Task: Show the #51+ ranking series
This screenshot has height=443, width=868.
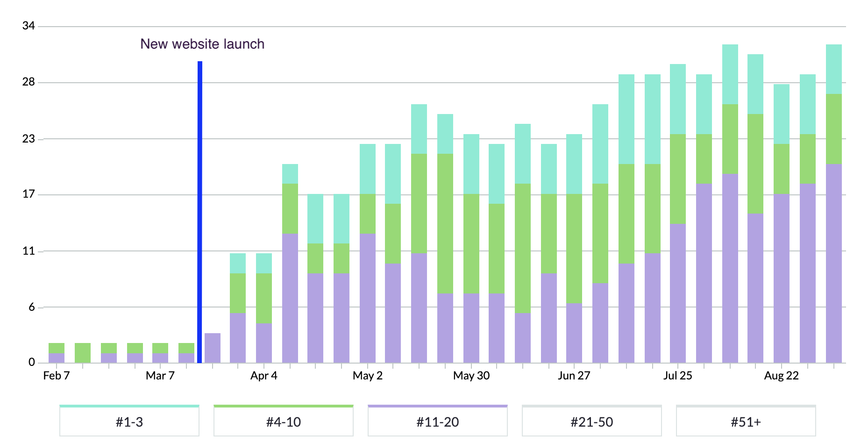Action: 746,422
